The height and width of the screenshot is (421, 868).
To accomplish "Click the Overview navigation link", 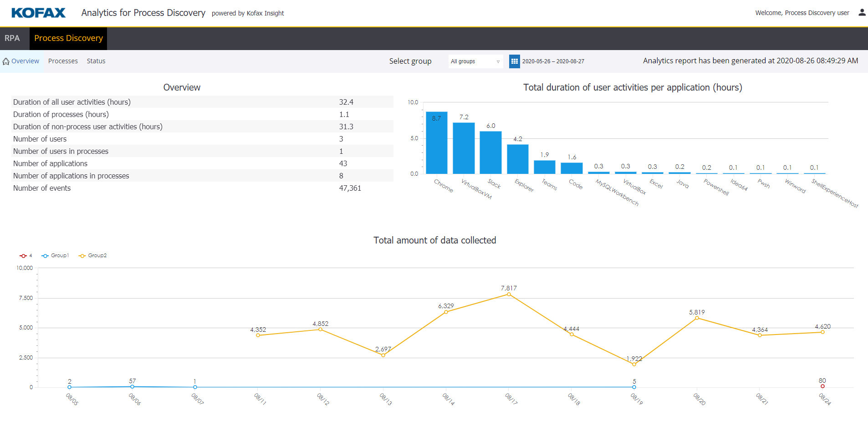I will point(25,61).
